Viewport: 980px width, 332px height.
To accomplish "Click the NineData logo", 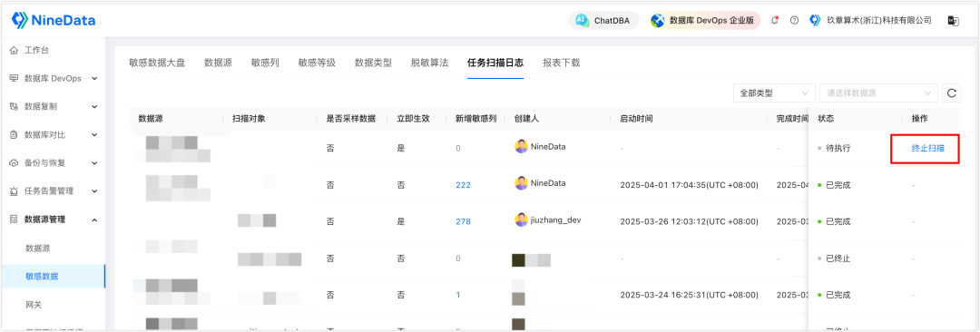I will click(x=54, y=21).
